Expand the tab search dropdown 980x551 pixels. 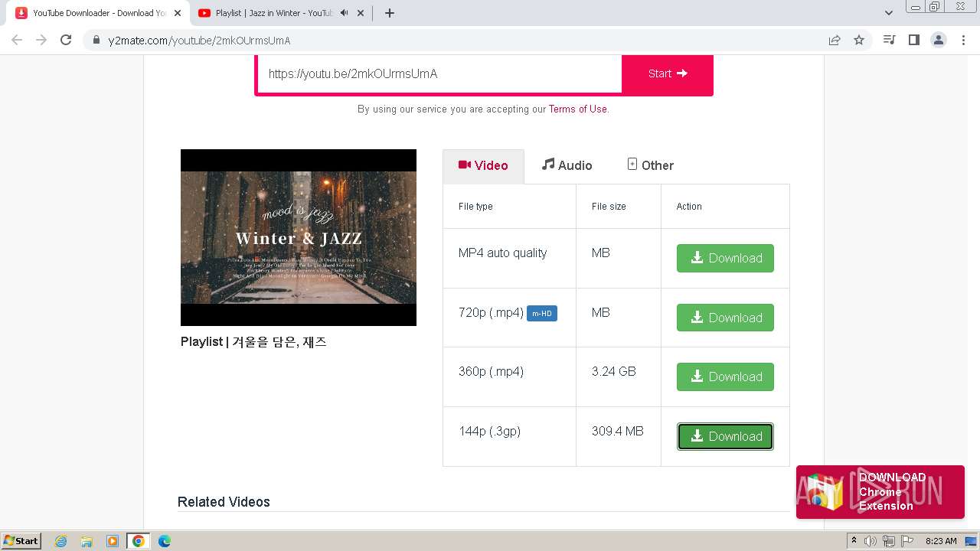pos(888,13)
